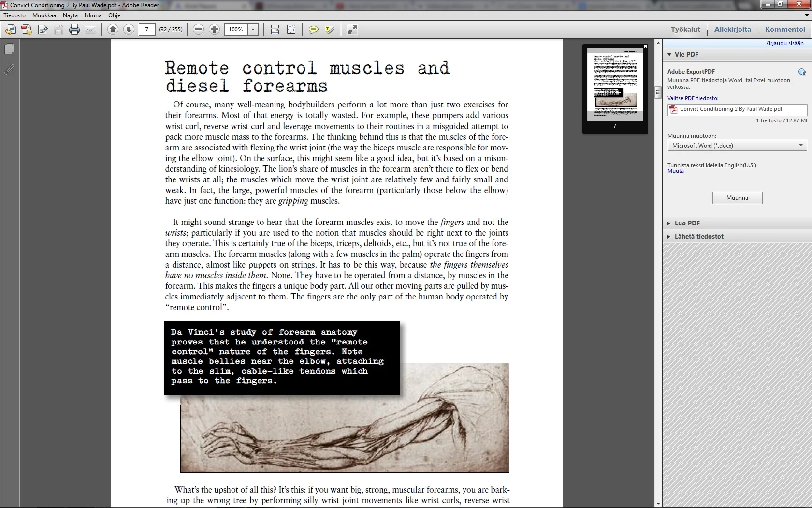Click the page number input field
This screenshot has width=812, height=508.
[146, 30]
